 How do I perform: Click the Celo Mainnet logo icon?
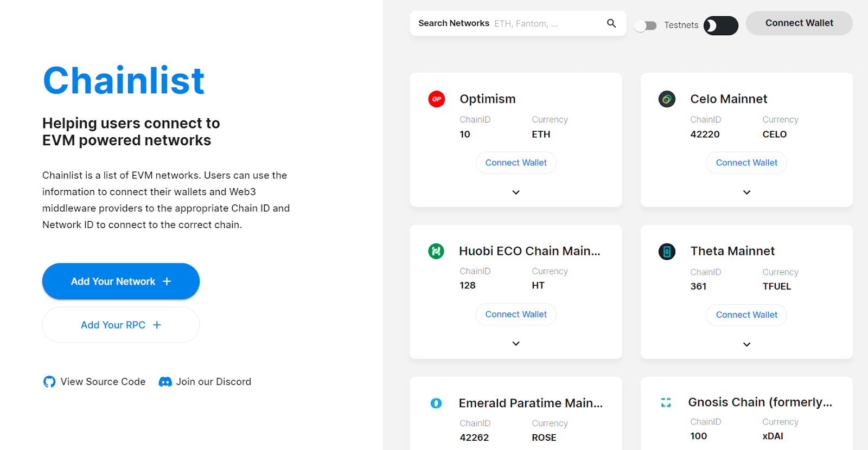pyautogui.click(x=667, y=99)
